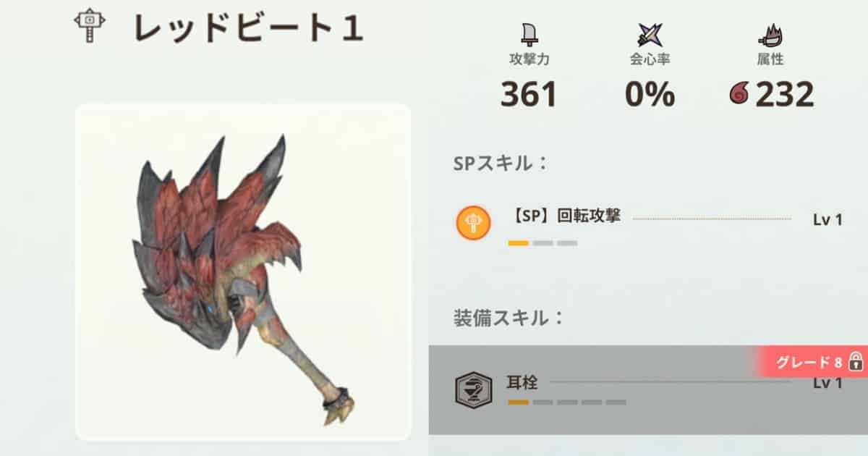Click the SPスキル section heading

coord(501,163)
